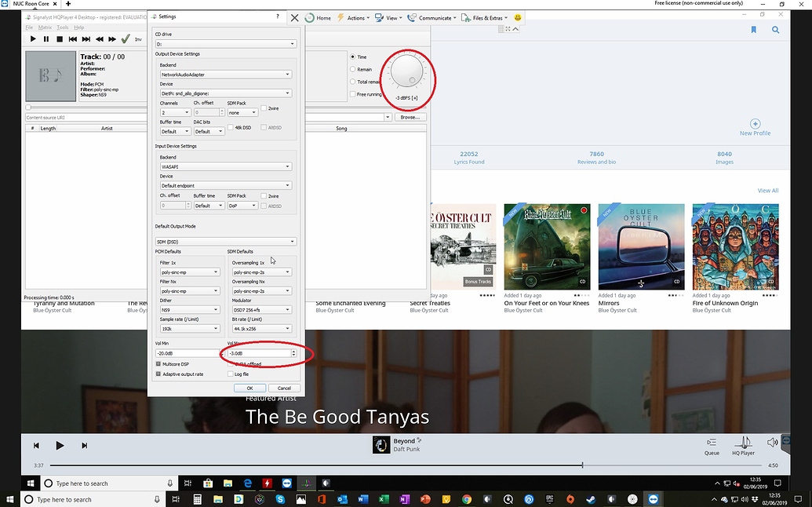Tick 2wire under Output Device Settings
The image size is (812, 507).
click(264, 108)
